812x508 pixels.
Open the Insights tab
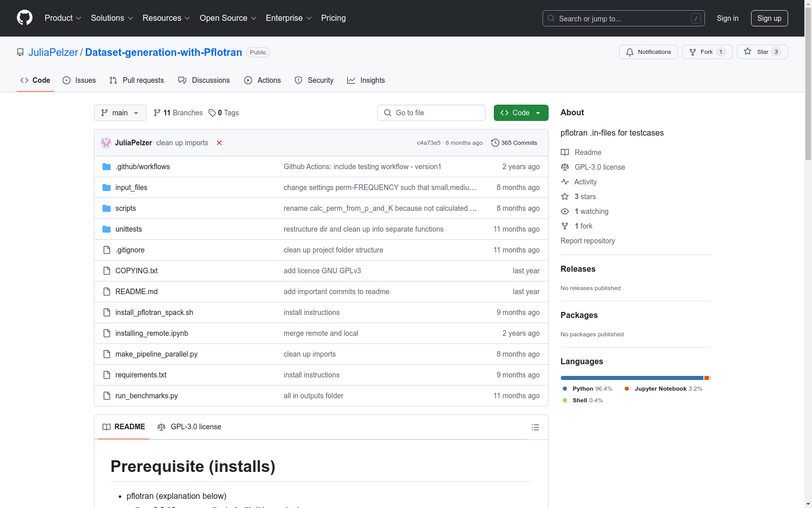(366, 80)
